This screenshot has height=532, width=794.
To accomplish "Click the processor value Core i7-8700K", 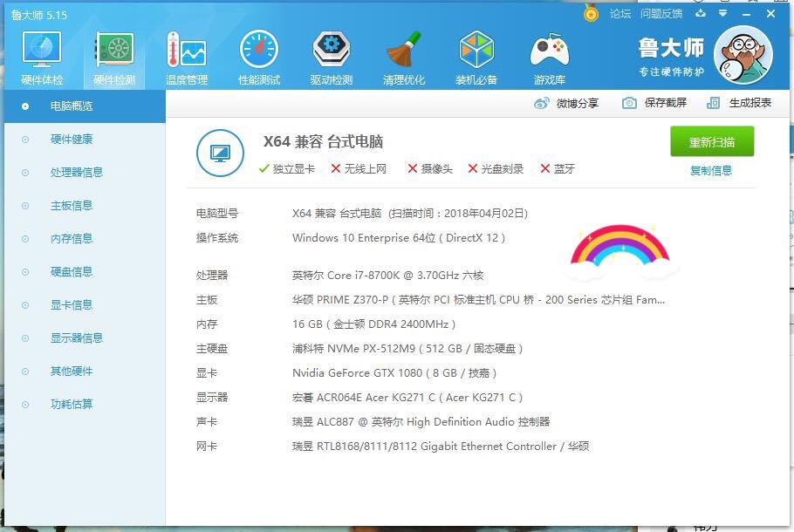I will pyautogui.click(x=388, y=276).
